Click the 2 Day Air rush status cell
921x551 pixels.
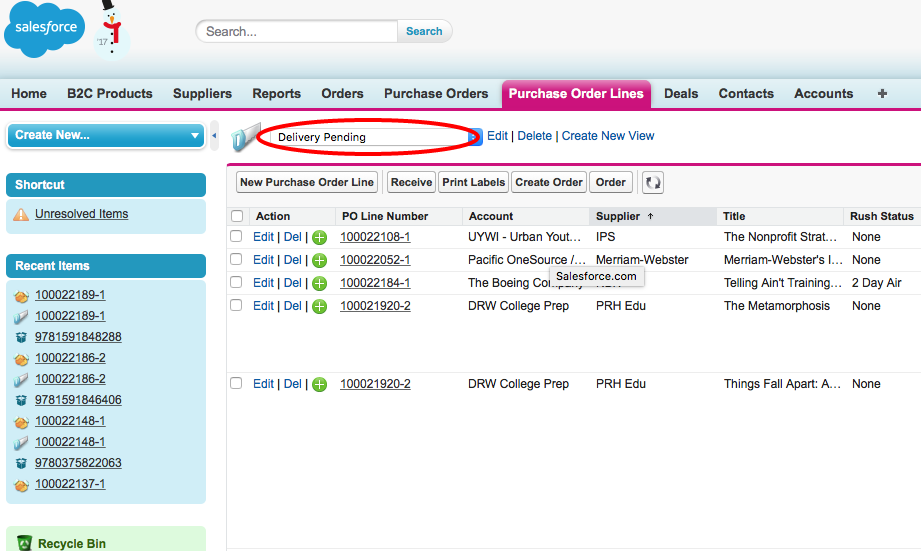(876, 283)
